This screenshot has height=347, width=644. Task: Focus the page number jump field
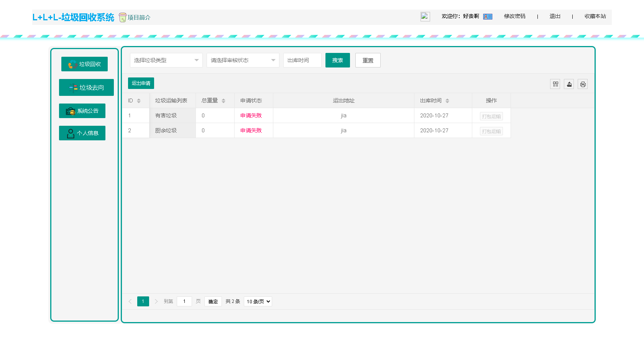[184, 301]
